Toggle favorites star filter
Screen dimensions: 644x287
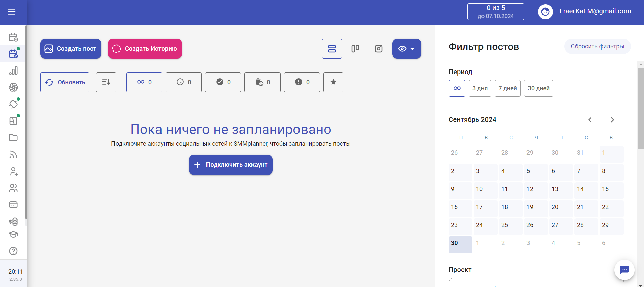click(333, 82)
